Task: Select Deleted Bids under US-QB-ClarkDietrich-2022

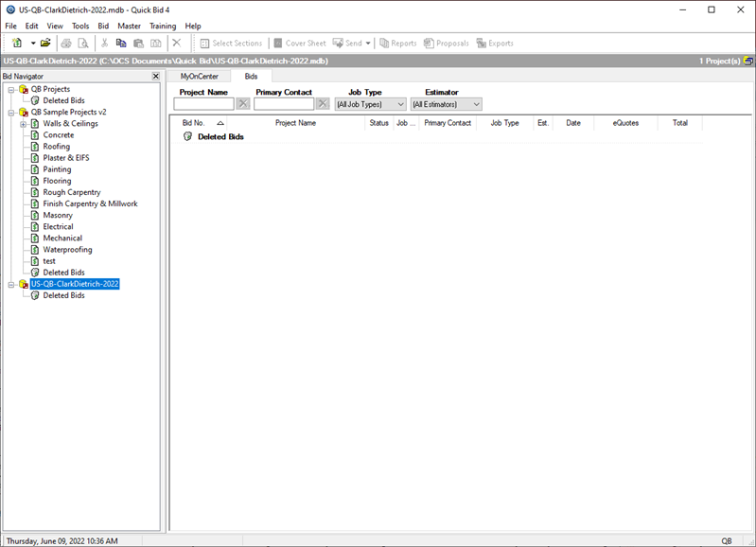Action: point(63,295)
